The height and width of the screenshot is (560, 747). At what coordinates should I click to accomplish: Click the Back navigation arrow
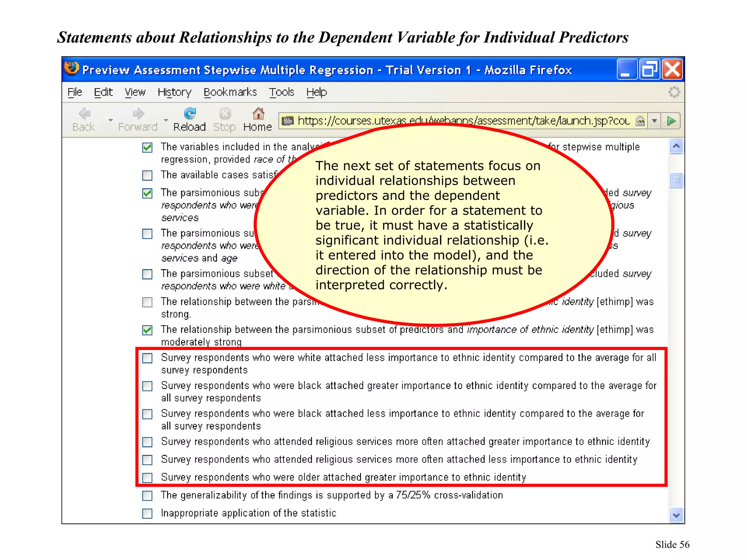coord(84,114)
